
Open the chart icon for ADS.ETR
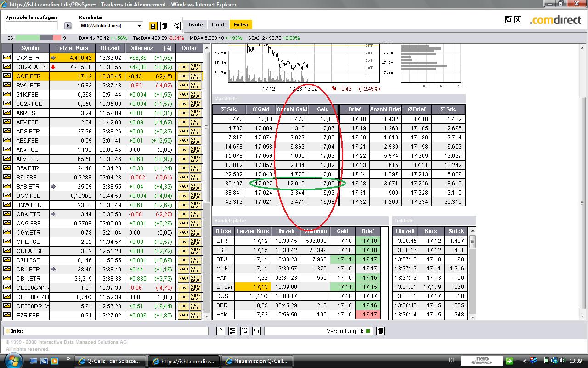click(7, 131)
